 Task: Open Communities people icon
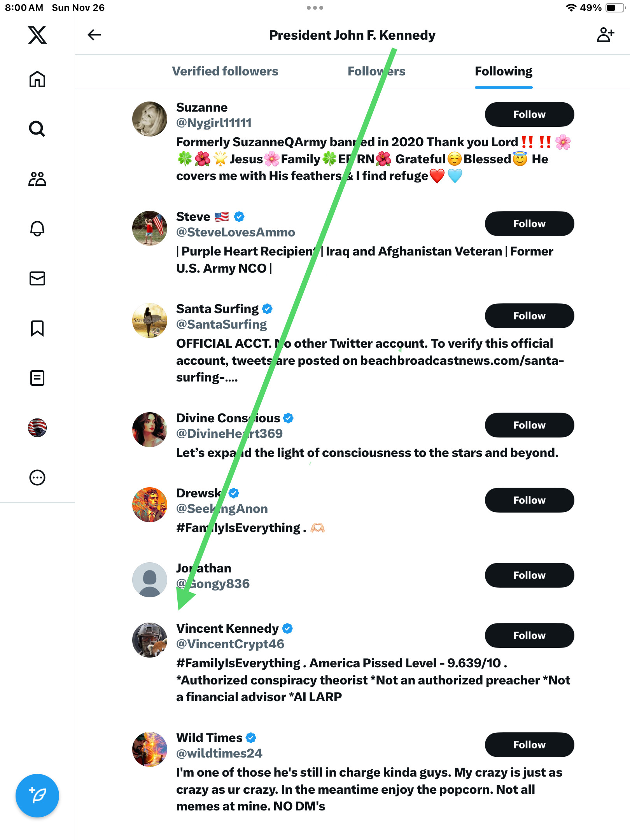tap(37, 179)
